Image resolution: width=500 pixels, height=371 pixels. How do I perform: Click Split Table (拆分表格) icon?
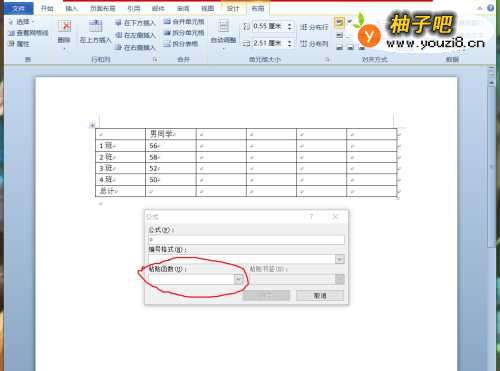pos(181,44)
